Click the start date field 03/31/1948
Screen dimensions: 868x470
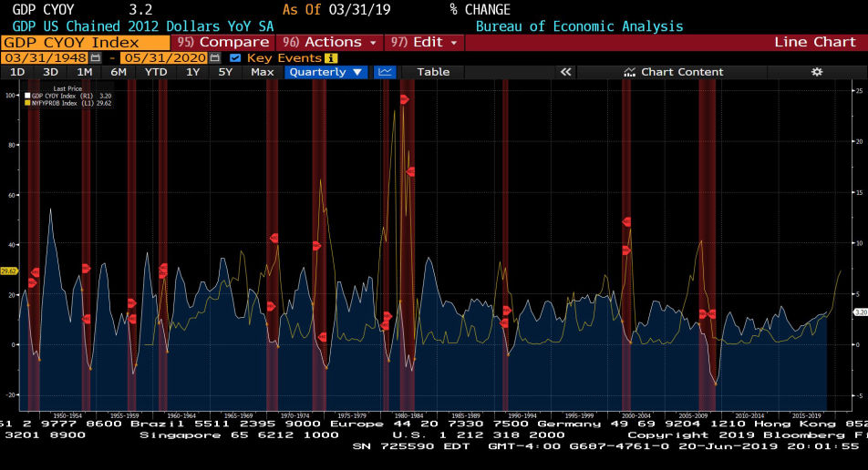tap(46, 58)
